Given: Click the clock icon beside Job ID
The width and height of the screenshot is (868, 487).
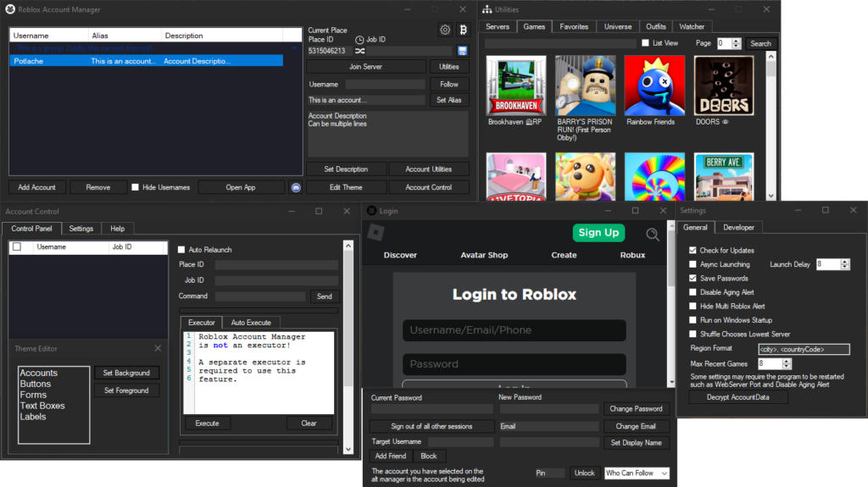Looking at the screenshot, I should tap(359, 40).
